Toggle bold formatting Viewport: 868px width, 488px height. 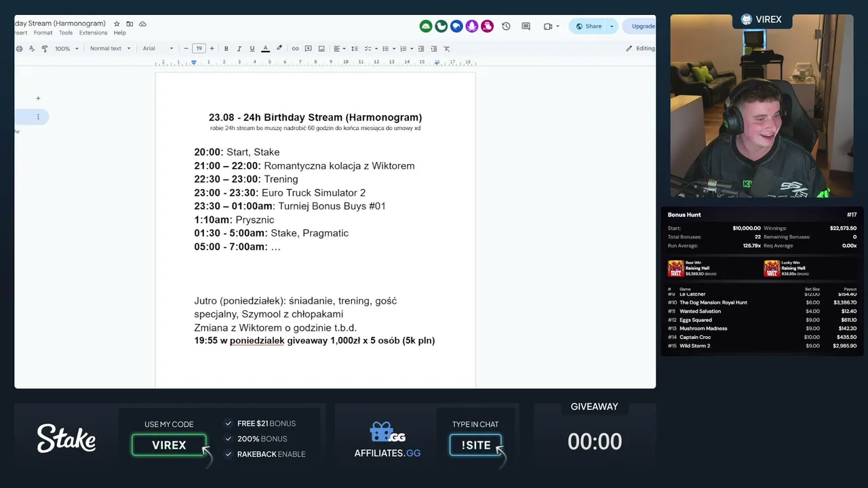tap(226, 49)
